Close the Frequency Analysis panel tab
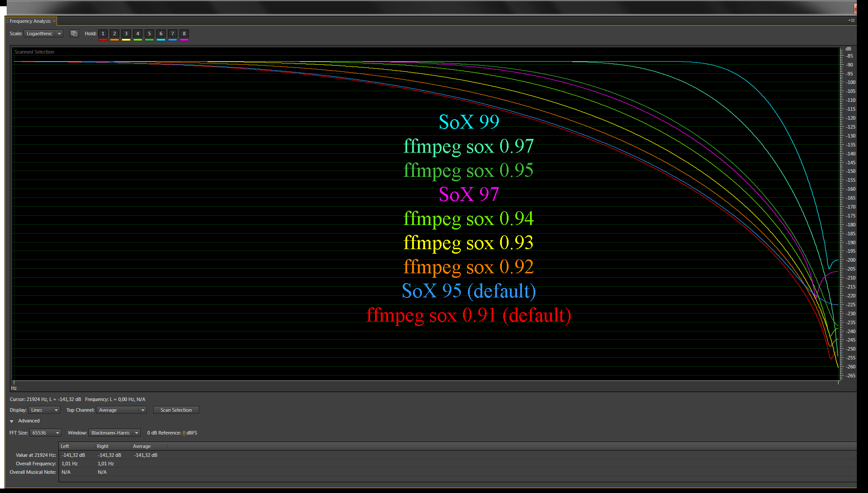Screen dimensions: 868x493 [54, 21]
